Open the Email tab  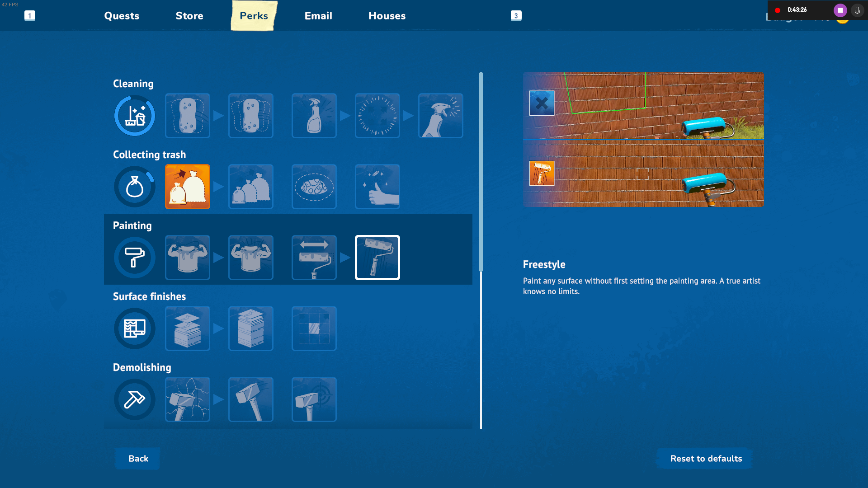click(318, 16)
